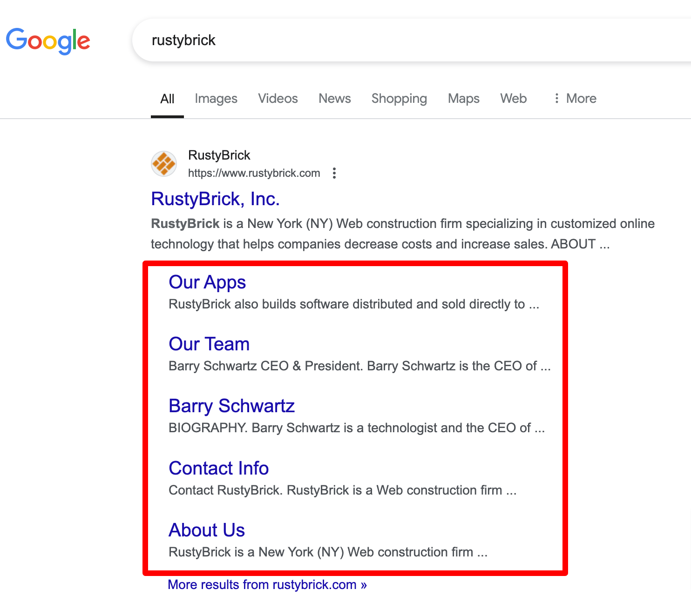Open the Contact Info sitelink
Viewport: 691px width, 616px height.
click(219, 468)
